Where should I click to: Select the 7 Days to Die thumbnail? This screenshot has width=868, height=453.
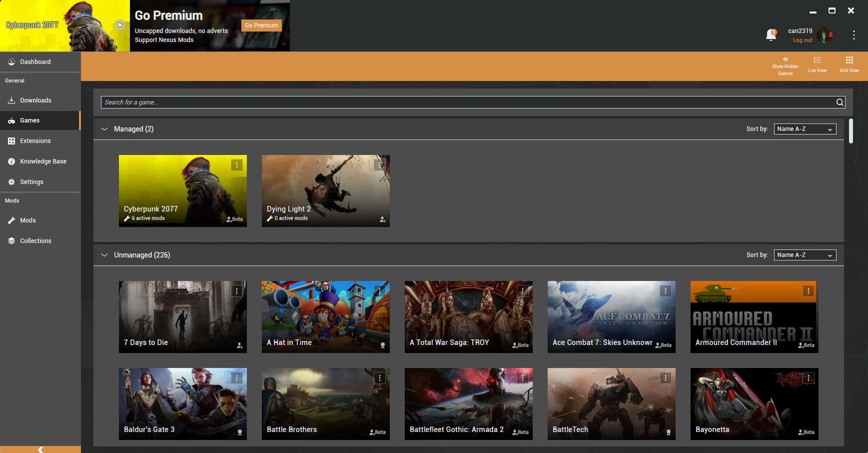(x=183, y=317)
